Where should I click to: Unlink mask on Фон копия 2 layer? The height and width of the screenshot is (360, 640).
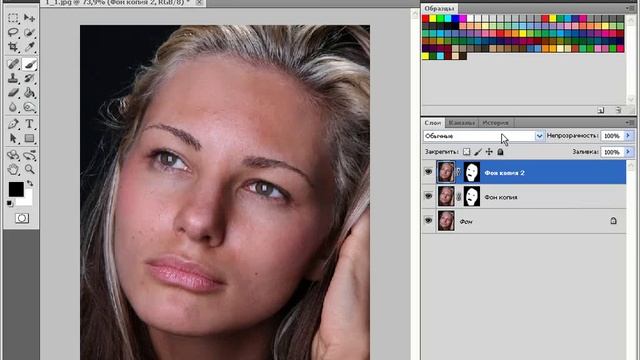tap(459, 172)
